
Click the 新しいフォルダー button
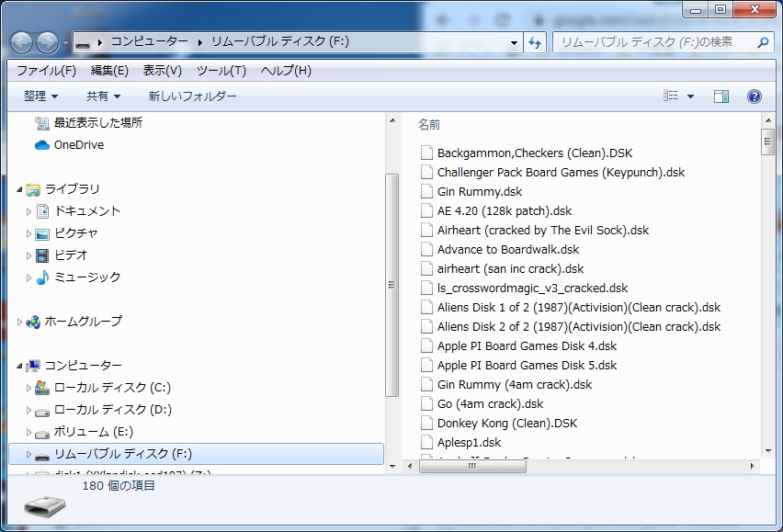pos(192,96)
